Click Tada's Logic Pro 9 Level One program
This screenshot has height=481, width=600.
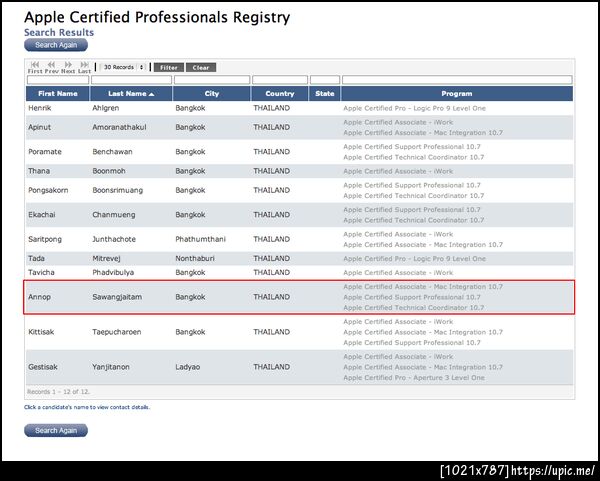pos(414,259)
